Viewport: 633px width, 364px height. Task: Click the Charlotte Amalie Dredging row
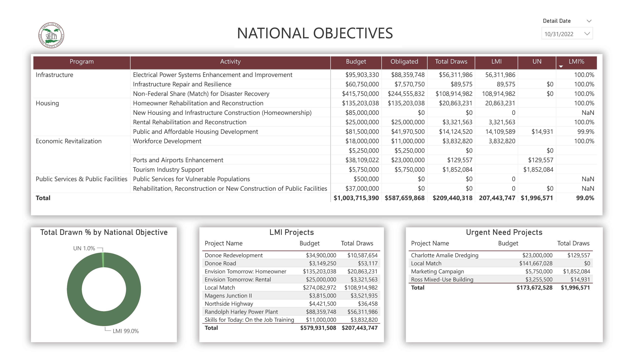coord(444,255)
